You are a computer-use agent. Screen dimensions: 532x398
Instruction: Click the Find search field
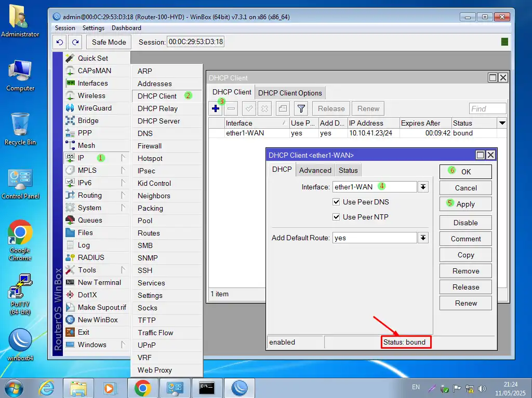click(x=487, y=108)
